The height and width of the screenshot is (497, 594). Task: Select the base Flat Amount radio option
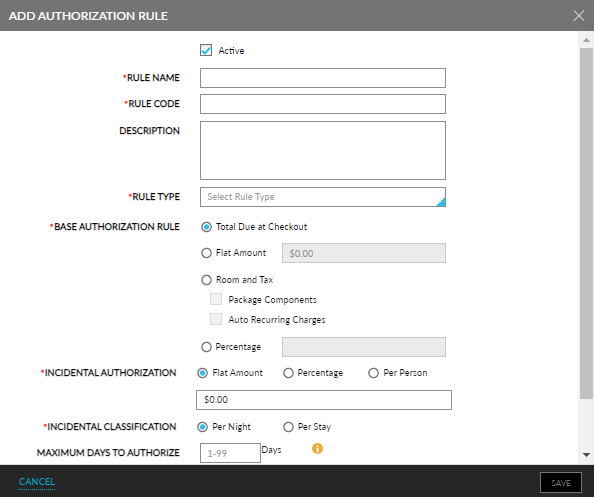pyautogui.click(x=206, y=253)
